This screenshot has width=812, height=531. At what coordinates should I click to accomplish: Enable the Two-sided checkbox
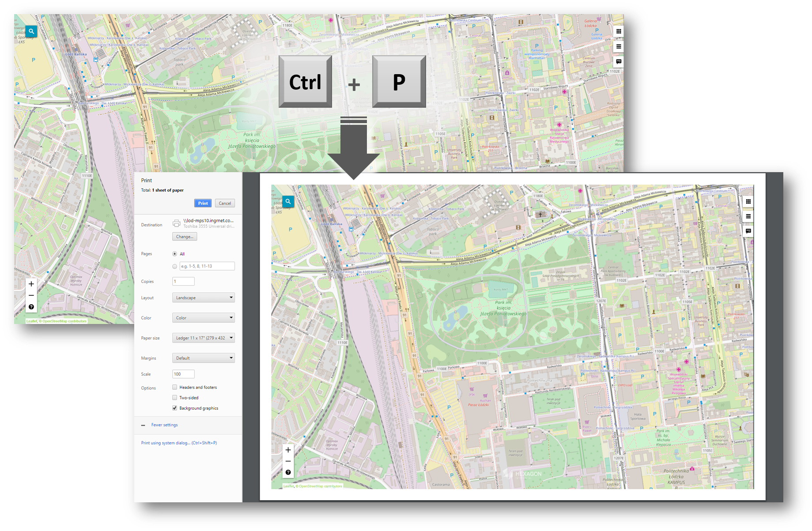(x=175, y=398)
